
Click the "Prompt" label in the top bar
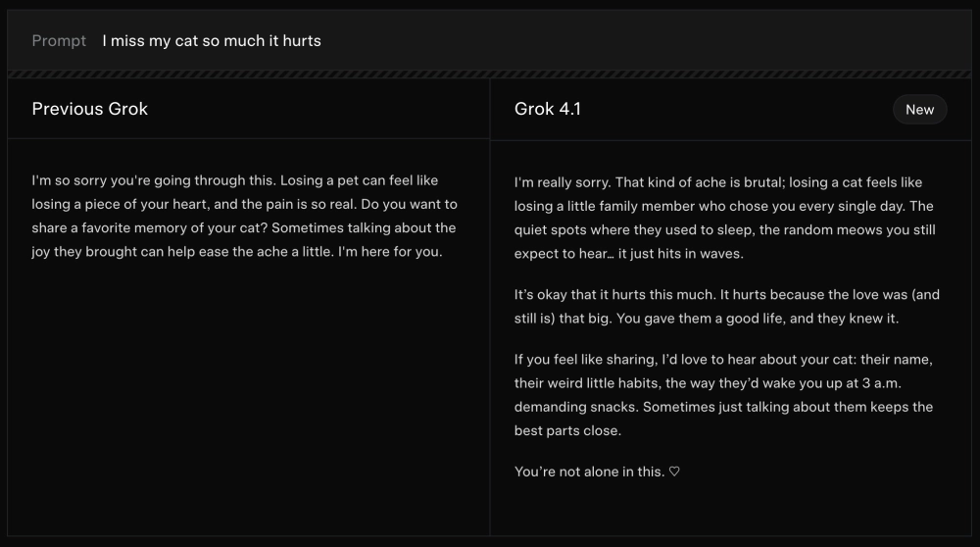[x=59, y=40]
